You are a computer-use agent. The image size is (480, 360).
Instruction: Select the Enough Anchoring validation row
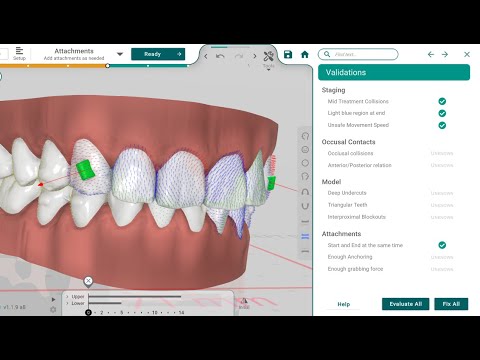point(390,257)
